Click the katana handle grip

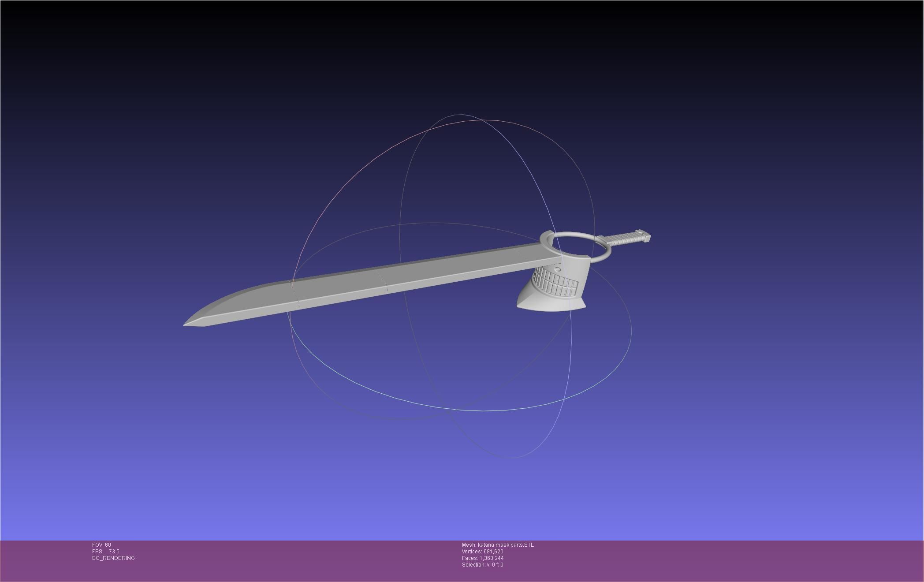tap(626, 238)
